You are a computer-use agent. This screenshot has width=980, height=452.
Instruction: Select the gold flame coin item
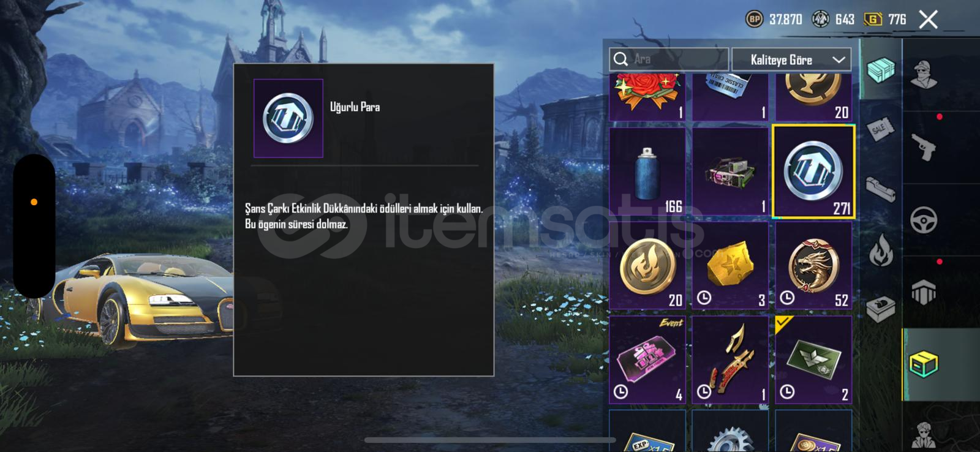(647, 266)
